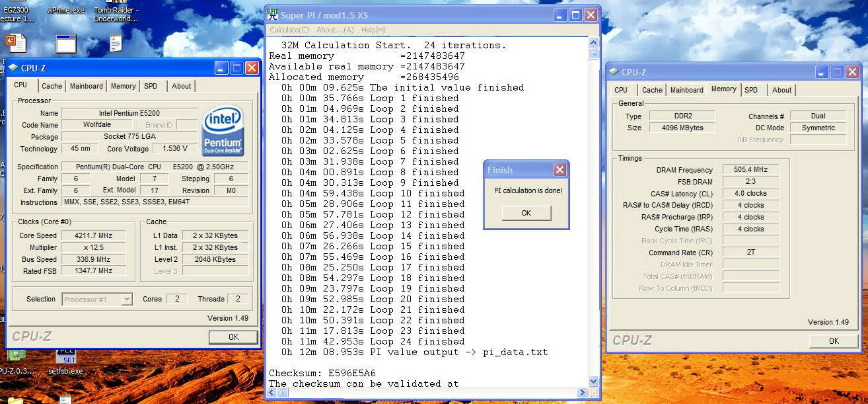Image resolution: width=868 pixels, height=404 pixels.
Task: Click the Code Name field showing Wolfdale
Action: [96, 125]
